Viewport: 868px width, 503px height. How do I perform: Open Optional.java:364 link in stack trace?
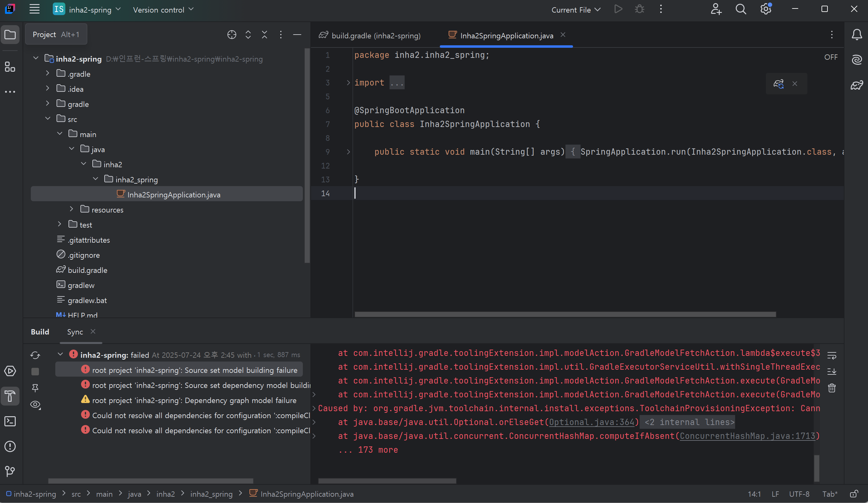(x=592, y=422)
